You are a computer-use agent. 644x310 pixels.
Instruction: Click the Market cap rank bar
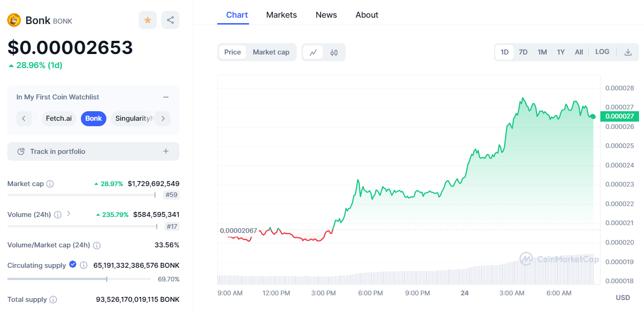(x=82, y=195)
